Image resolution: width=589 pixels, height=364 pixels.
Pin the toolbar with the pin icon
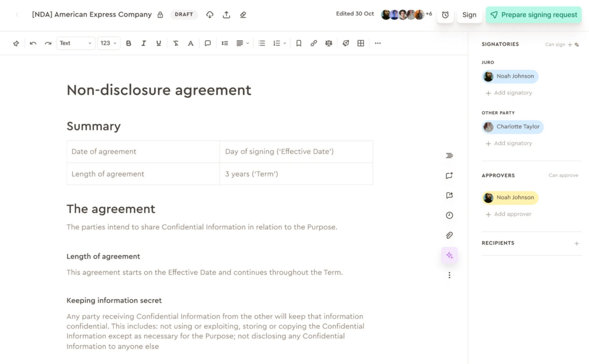(16, 43)
